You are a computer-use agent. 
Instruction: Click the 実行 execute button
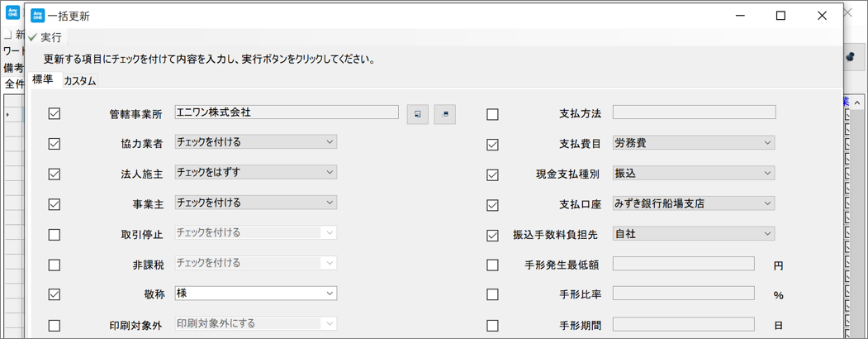point(45,37)
